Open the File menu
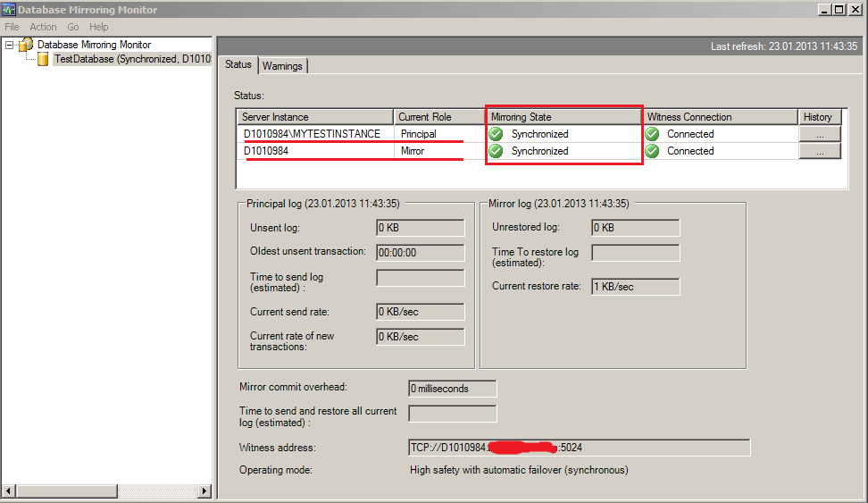 12,27
